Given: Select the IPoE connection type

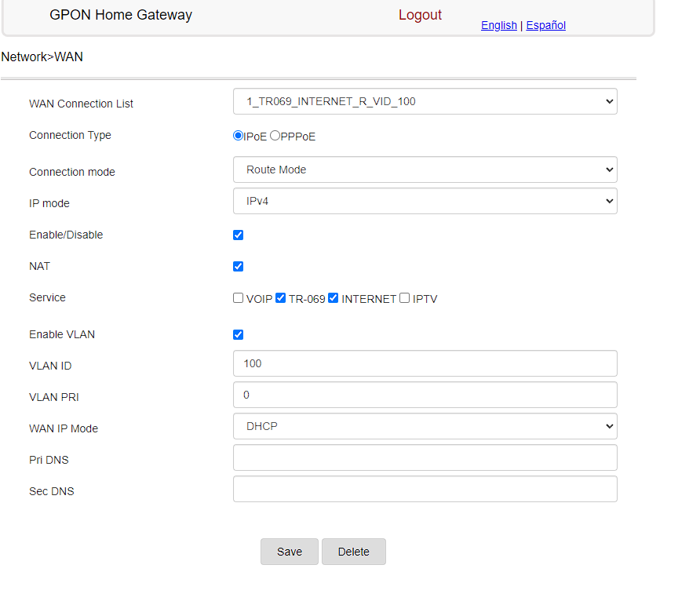Looking at the screenshot, I should coord(238,136).
